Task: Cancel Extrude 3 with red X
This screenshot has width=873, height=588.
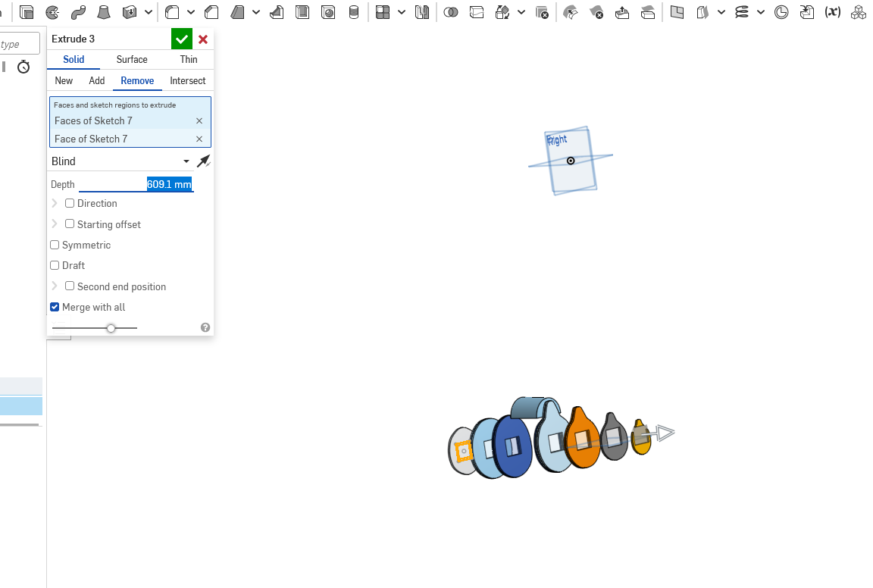Action: [x=203, y=39]
